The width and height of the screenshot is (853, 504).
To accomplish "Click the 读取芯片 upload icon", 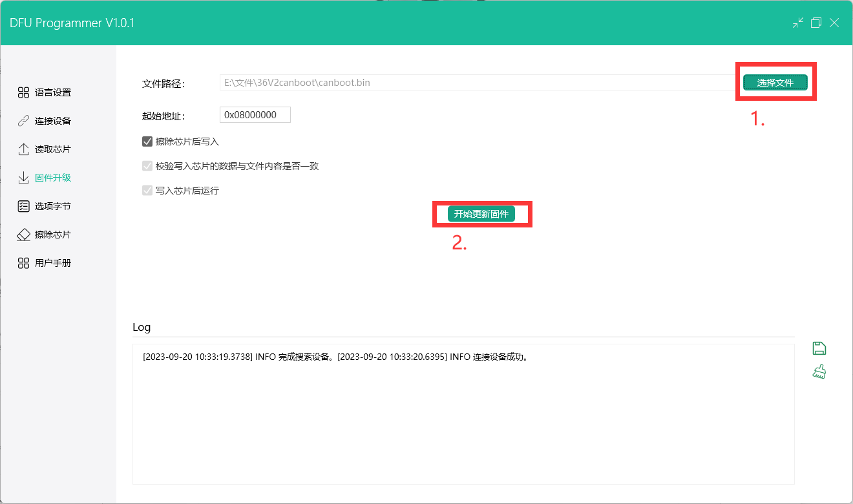I will point(23,149).
